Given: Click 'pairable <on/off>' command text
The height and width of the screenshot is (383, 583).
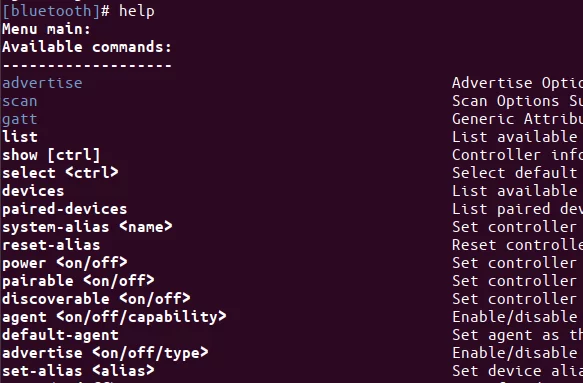Looking at the screenshot, I should [78, 281].
